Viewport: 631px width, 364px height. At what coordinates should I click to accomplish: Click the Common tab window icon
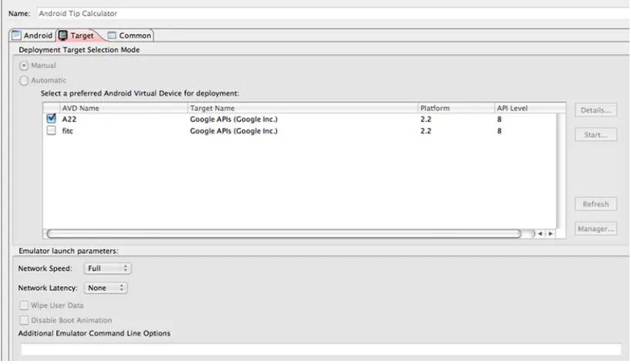(x=112, y=35)
